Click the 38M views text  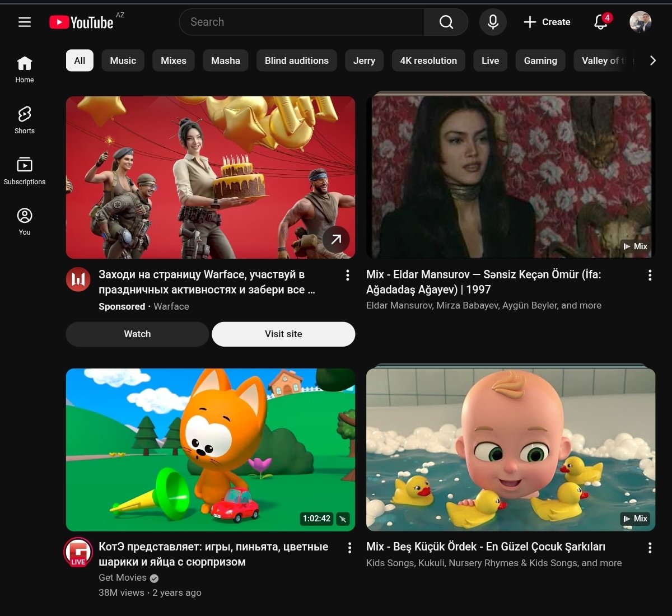122,592
